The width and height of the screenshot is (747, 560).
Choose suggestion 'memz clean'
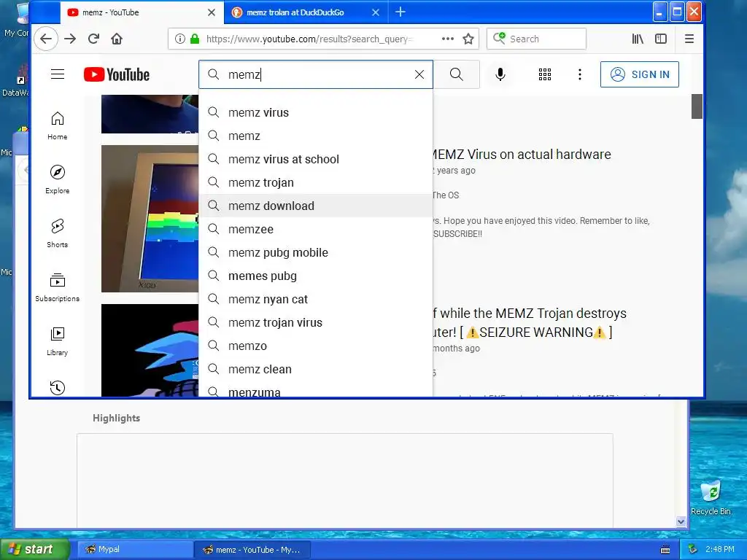tap(316, 369)
